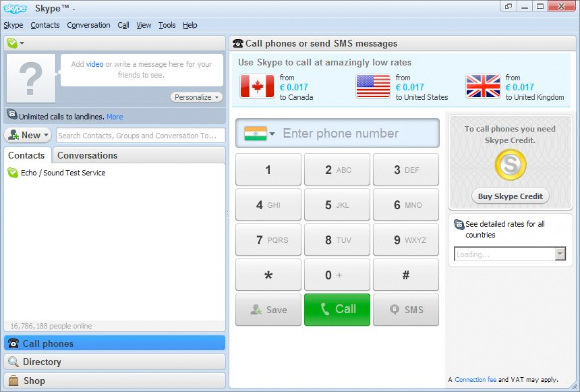Click the mood message text box
Image resolution: width=580 pixels, height=392 pixels.
(x=142, y=70)
